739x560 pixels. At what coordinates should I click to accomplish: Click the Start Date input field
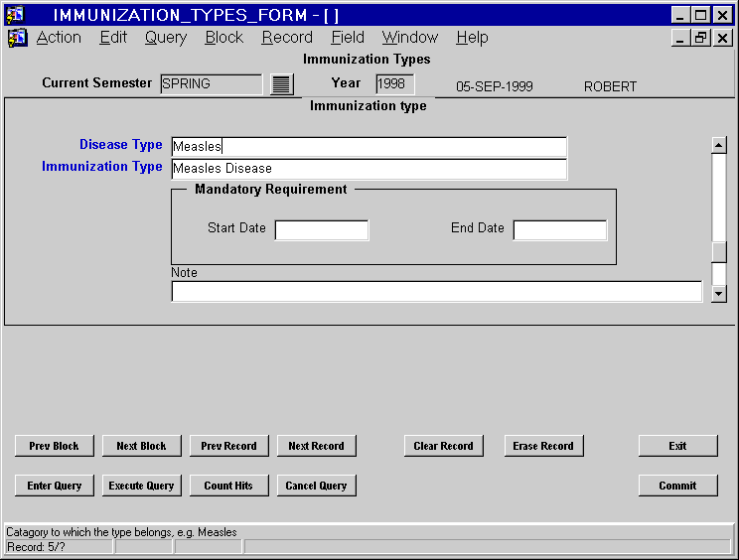pos(322,230)
